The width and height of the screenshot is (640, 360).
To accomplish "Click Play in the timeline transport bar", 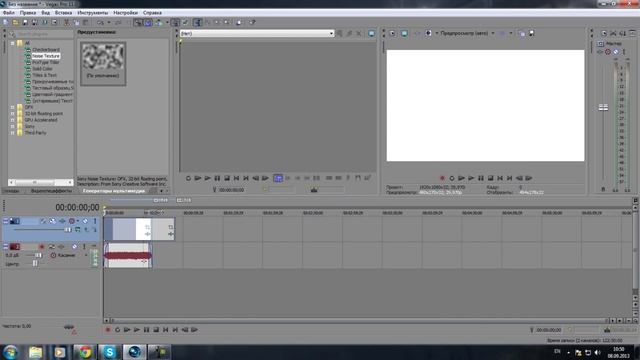I will (x=137, y=330).
